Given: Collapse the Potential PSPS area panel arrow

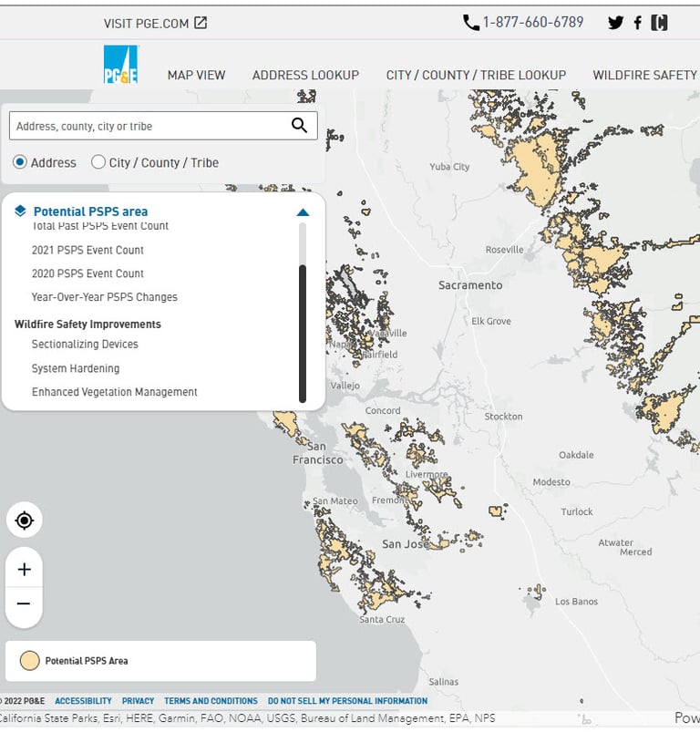Looking at the screenshot, I should [303, 212].
